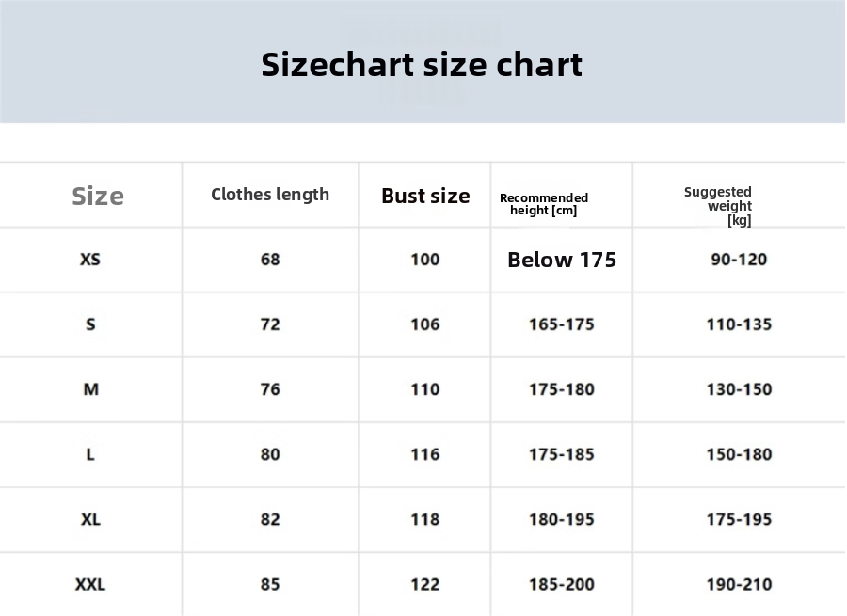Click the Bust size column header

point(425,196)
